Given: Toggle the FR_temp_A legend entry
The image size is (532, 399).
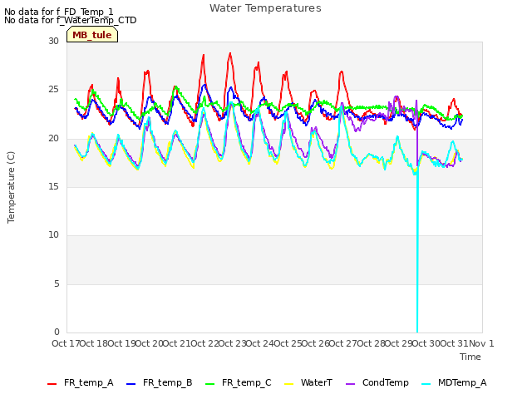Looking at the screenshot, I should 81,383.
